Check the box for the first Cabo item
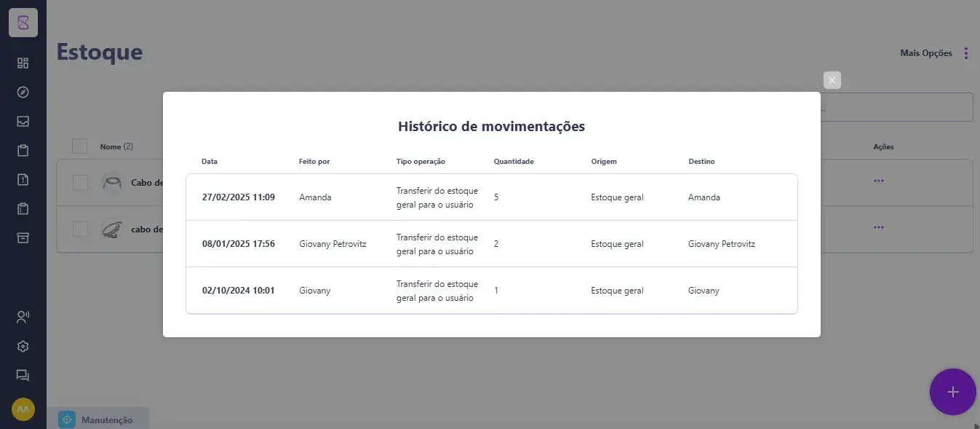980x429 pixels. (80, 182)
